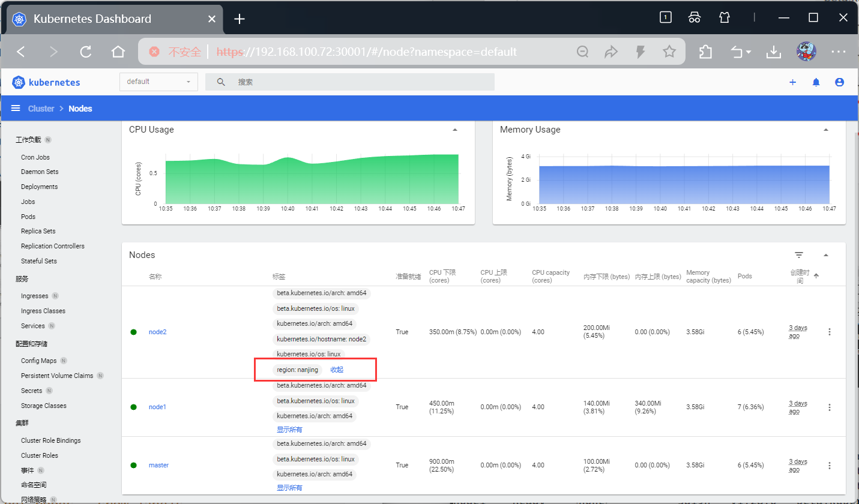Image resolution: width=859 pixels, height=504 pixels.
Task: Click the lightning bolt icon in address bar
Action: coord(640,52)
